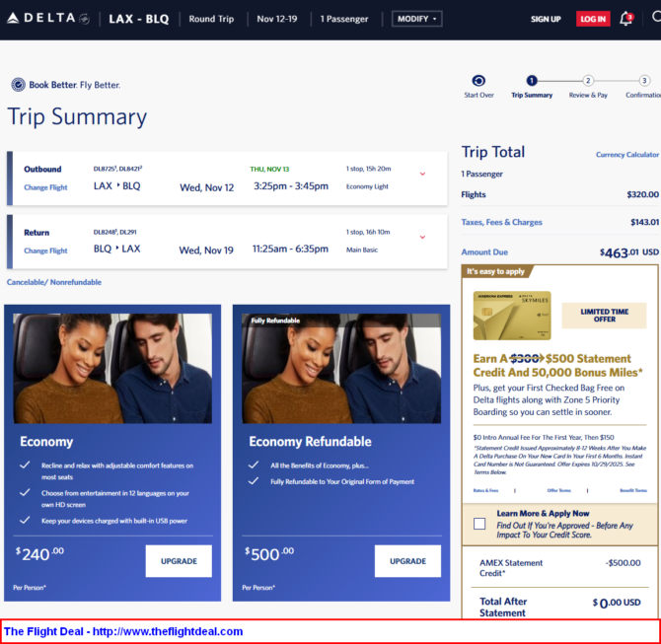Expand the Outbound flight details chevron
The height and width of the screenshot is (644, 661).
tap(422, 174)
